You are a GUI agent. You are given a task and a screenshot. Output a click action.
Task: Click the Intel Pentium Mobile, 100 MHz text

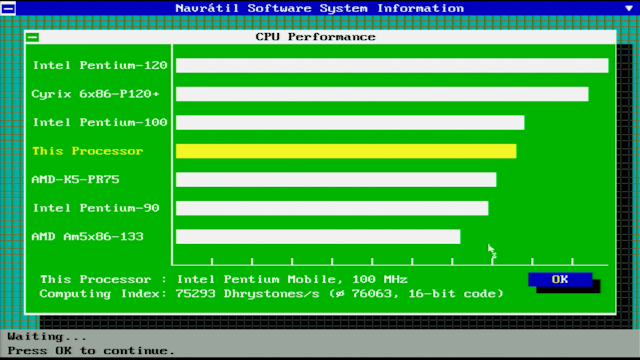pos(292,280)
